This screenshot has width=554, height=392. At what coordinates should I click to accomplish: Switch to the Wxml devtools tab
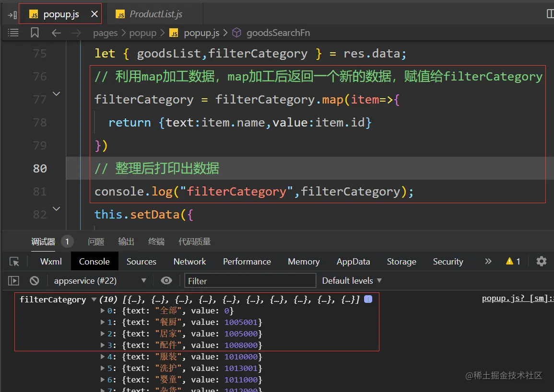pyautogui.click(x=51, y=262)
